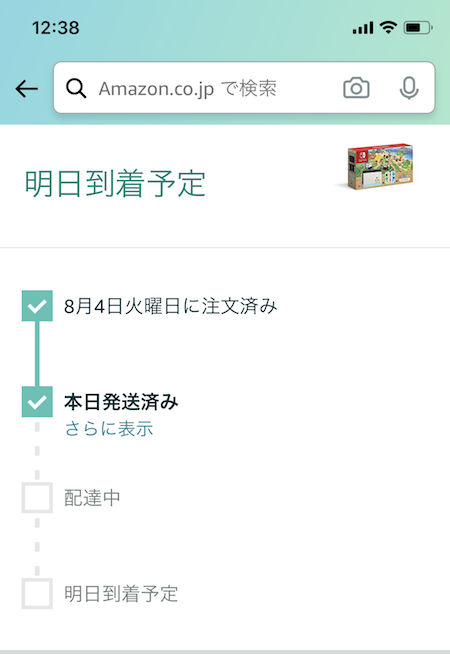Select the 8月4日火曜日に注文済み step text
Screen dimensions: 450x654
(171, 306)
